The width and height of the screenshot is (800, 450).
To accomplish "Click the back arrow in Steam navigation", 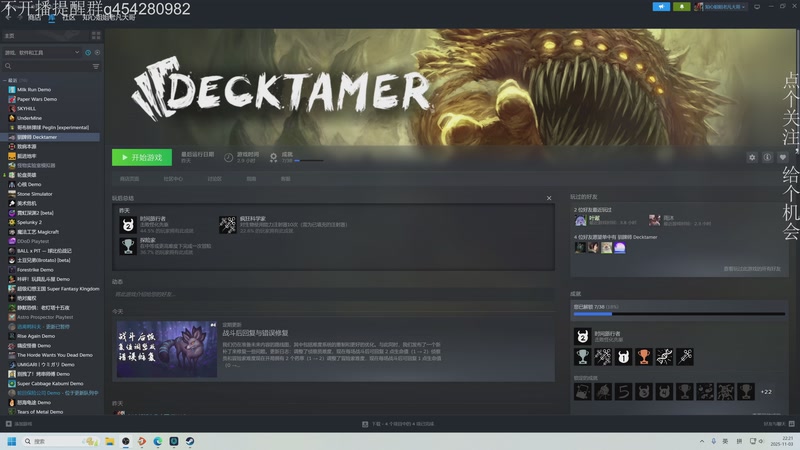I will click(x=8, y=17).
